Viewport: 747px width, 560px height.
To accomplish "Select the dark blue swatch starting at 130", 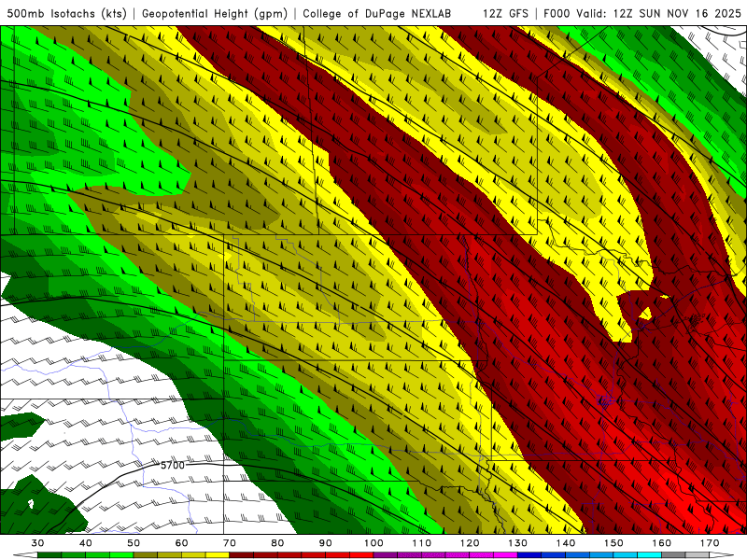I will 529,555.
